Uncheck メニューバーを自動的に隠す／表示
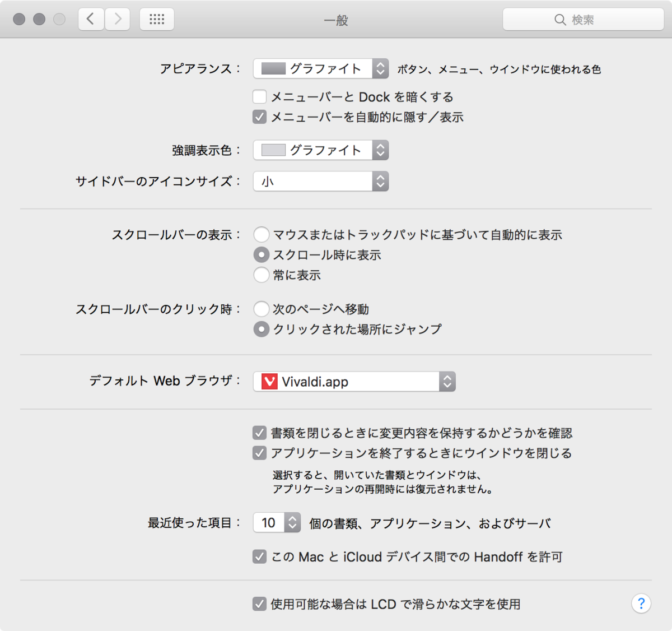Viewport: 672px width, 631px height. tap(259, 117)
